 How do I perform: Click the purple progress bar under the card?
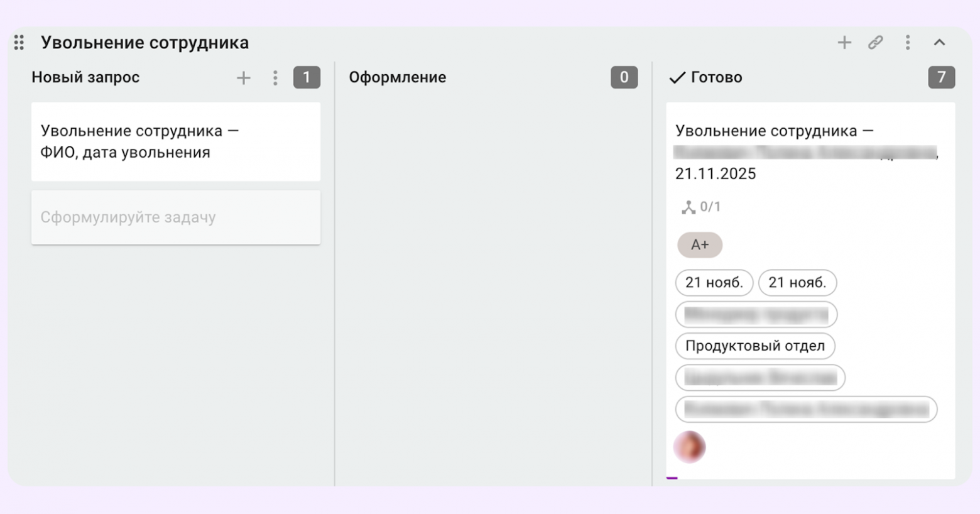(x=674, y=478)
